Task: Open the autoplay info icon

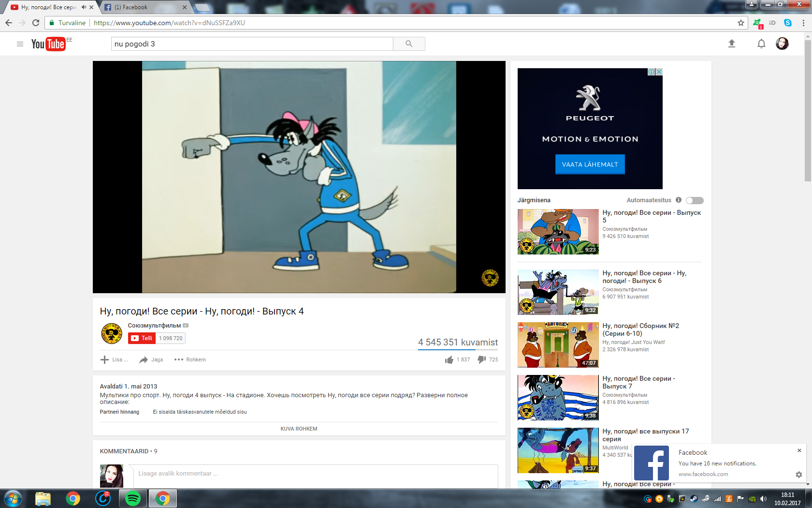Action: coord(679,200)
